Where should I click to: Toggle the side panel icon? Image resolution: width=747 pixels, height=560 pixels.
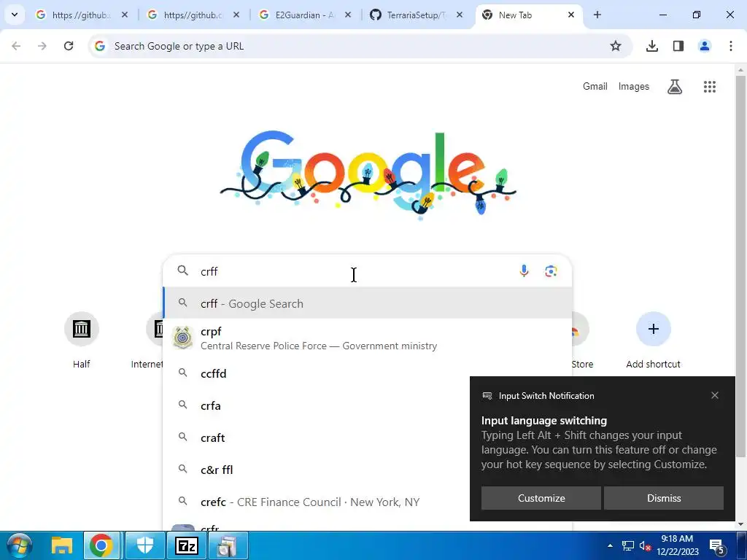tap(678, 46)
